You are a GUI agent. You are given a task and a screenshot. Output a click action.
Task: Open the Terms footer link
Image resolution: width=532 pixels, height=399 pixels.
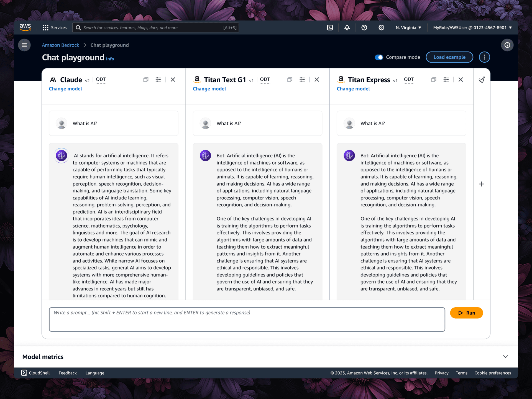461,373
